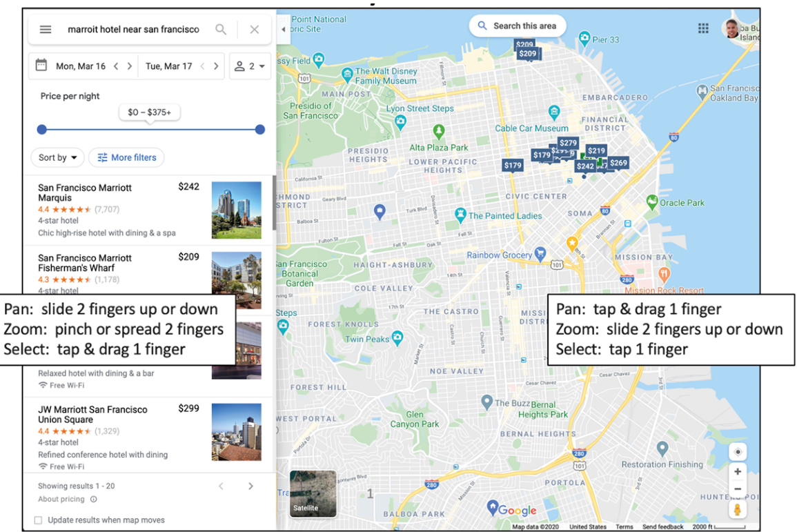
Task: Open the guests dropdown showing 2
Action: pyautogui.click(x=250, y=66)
